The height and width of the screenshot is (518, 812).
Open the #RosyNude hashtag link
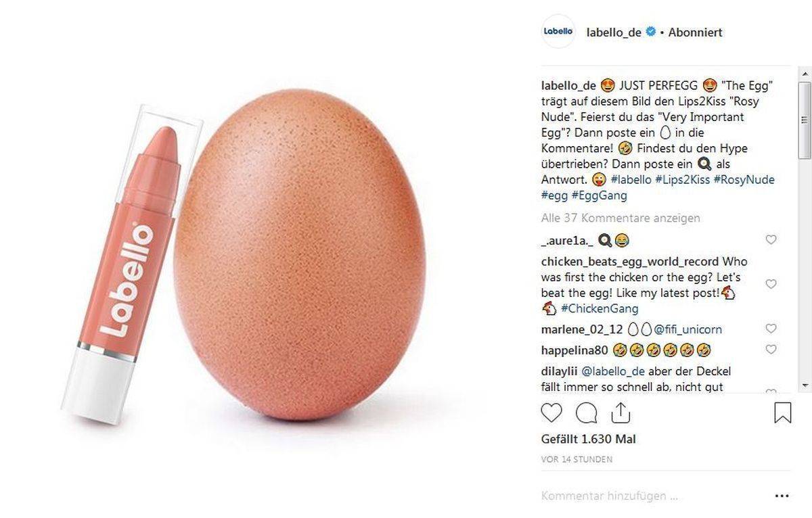(744, 179)
